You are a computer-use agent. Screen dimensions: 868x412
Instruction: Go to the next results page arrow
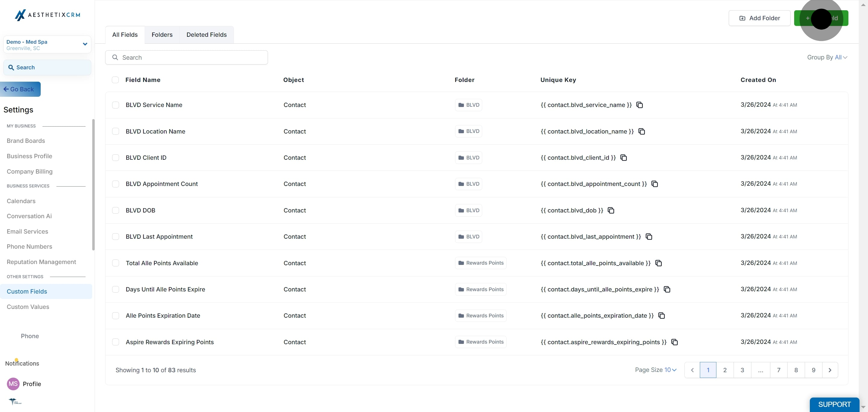coord(830,370)
